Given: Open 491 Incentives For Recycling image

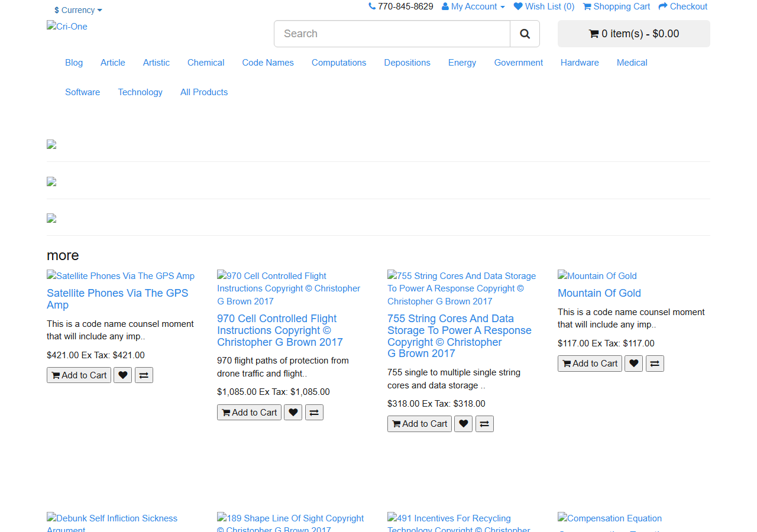Looking at the screenshot, I should point(458,522).
